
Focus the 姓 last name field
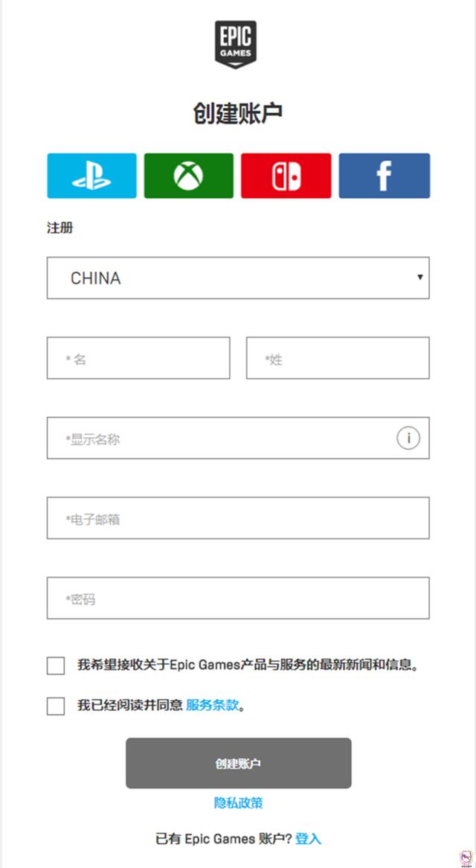(338, 358)
